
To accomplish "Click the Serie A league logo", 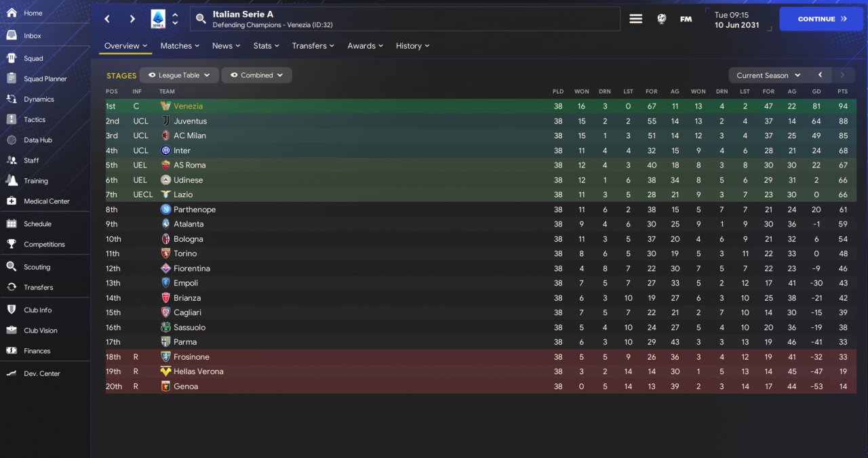I will coord(158,19).
